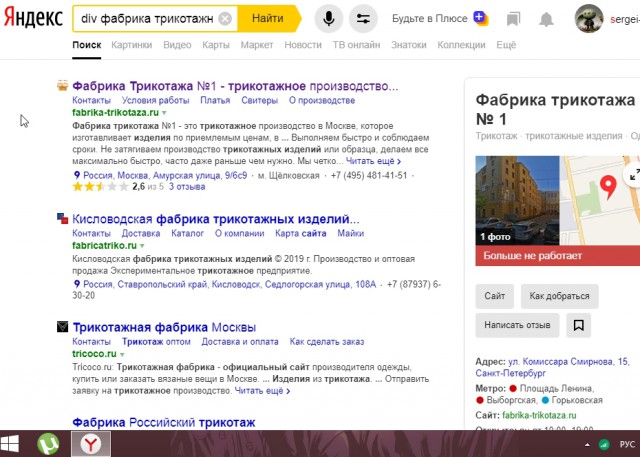
Task: Expand first result snippet via Читать ещё
Action: coord(373,161)
